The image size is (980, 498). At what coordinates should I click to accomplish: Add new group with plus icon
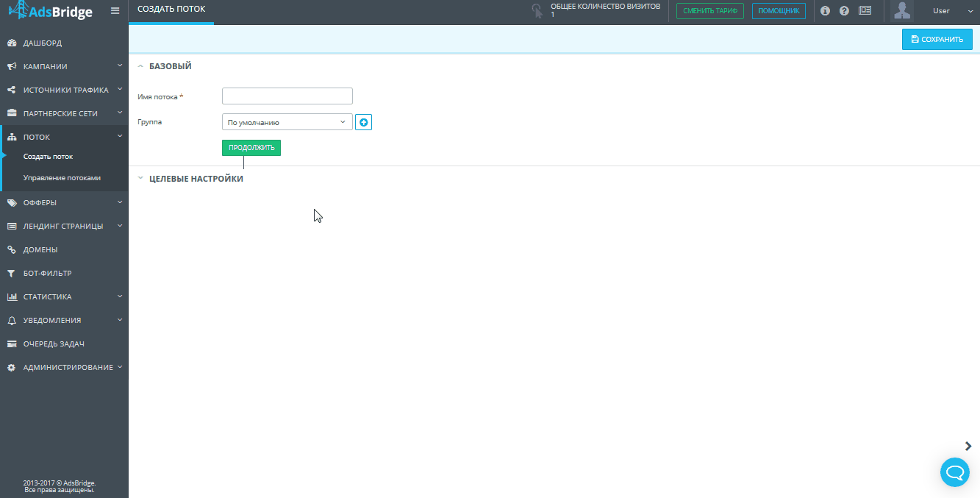(363, 122)
